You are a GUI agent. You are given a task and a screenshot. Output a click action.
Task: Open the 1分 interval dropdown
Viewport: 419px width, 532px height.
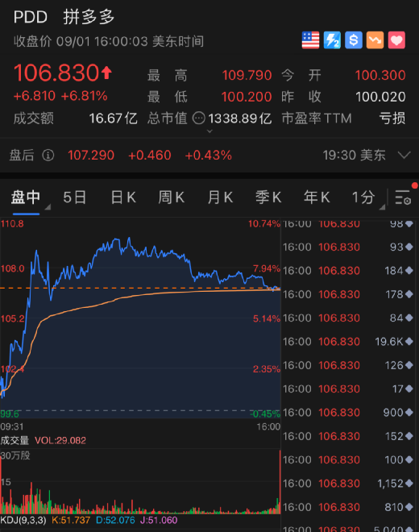pos(367,197)
